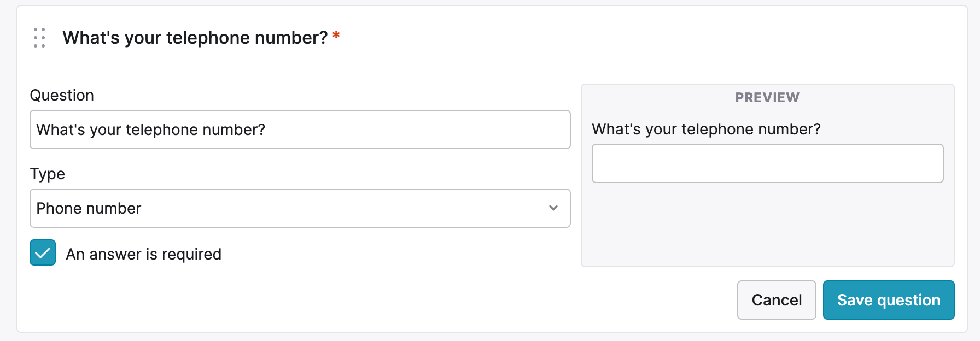Click the chevron arrow in Type field
The image size is (980, 341).
coord(553,208)
